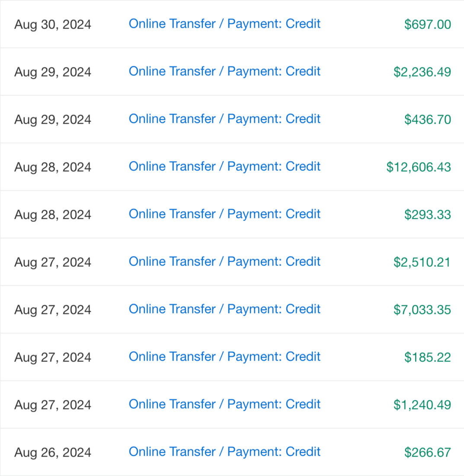Click the $1,240.49 credit amount
464x476 pixels.
[x=422, y=405]
